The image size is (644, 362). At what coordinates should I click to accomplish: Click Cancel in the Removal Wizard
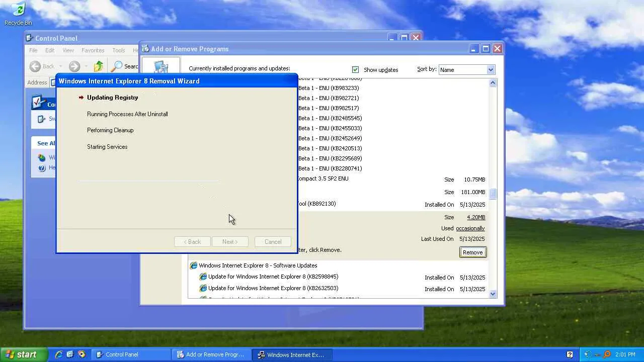coord(273,242)
